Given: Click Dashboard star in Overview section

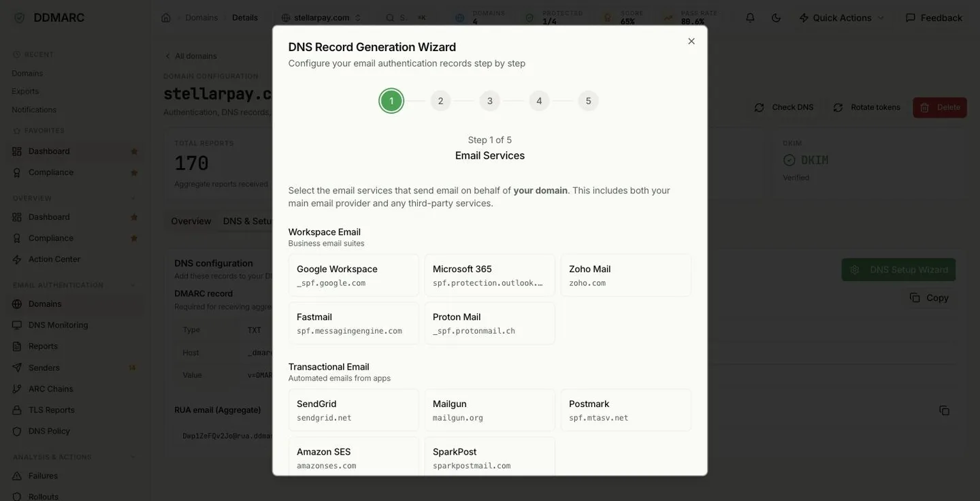Looking at the screenshot, I should [134, 217].
